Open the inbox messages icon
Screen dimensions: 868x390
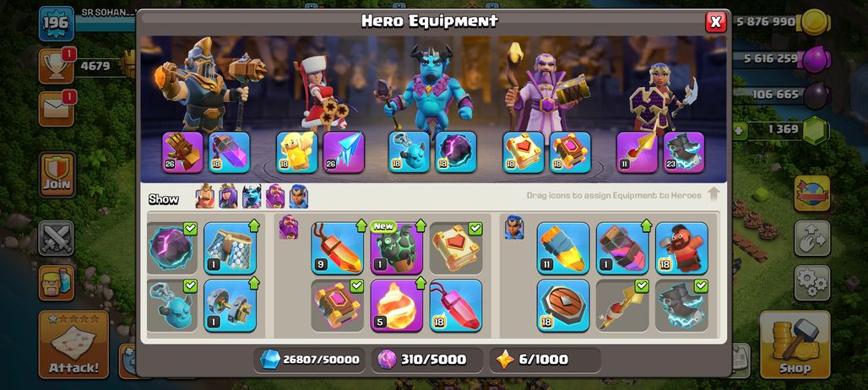[57, 109]
